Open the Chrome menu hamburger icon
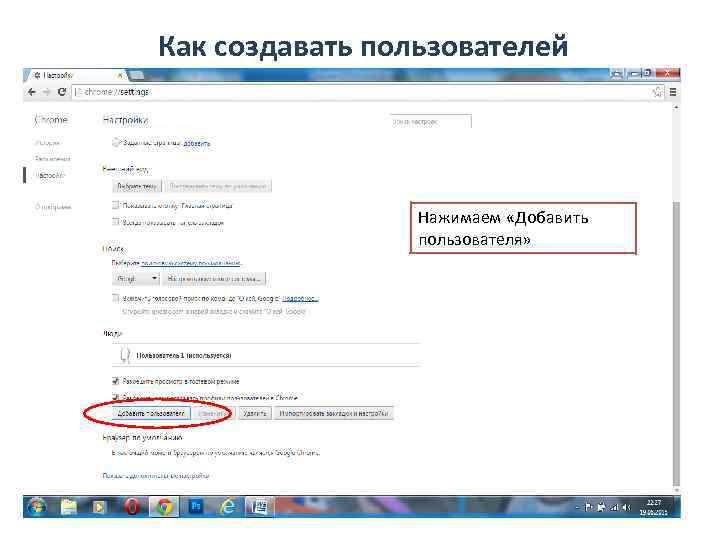This screenshot has width=720, height=540. click(x=673, y=92)
